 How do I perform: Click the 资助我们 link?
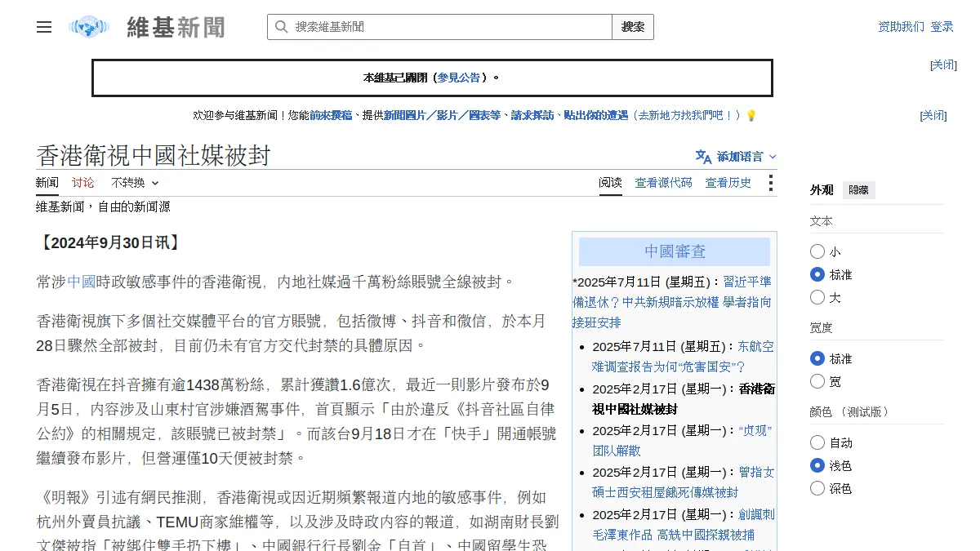902,27
